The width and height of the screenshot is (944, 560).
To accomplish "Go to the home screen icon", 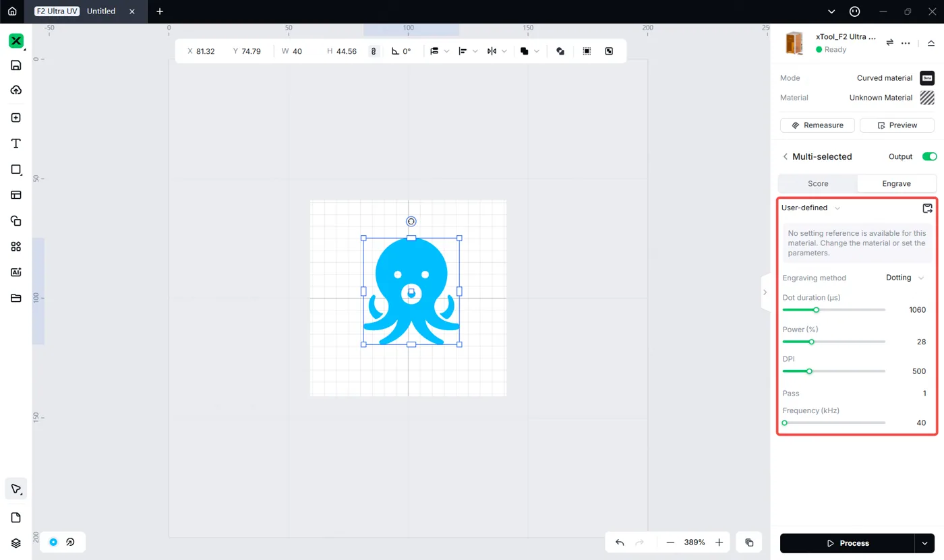I will [x=12, y=11].
